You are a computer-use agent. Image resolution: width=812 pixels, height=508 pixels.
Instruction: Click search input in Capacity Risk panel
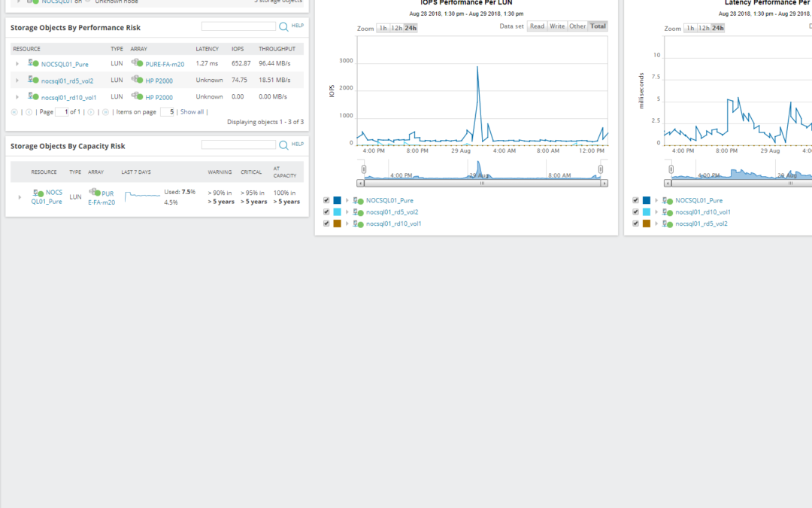click(239, 144)
